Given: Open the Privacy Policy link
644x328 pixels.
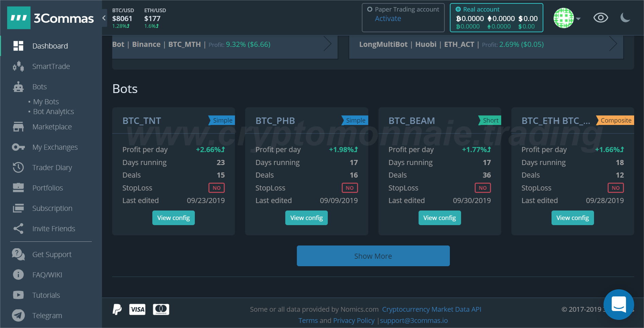Looking at the screenshot, I should tap(354, 321).
